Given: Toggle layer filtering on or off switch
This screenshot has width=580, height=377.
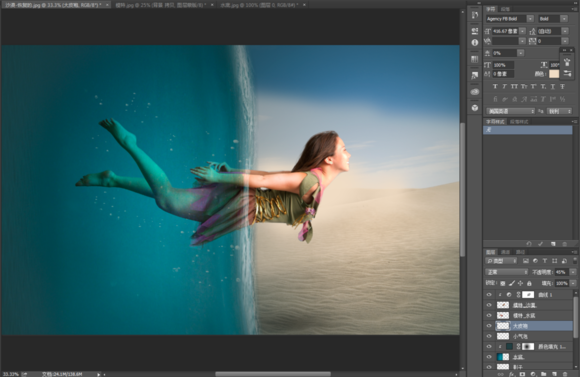Looking at the screenshot, I should pyautogui.click(x=575, y=260).
